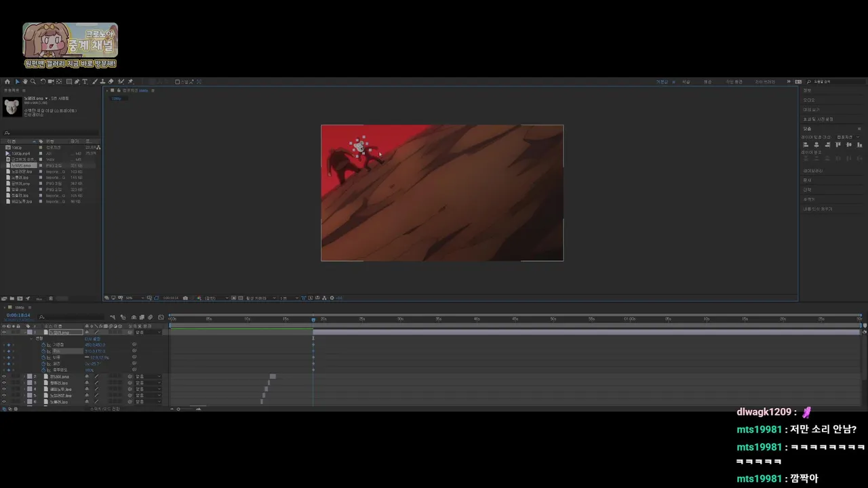Align layers vertically centered
The image size is (868, 488).
tap(849, 144)
